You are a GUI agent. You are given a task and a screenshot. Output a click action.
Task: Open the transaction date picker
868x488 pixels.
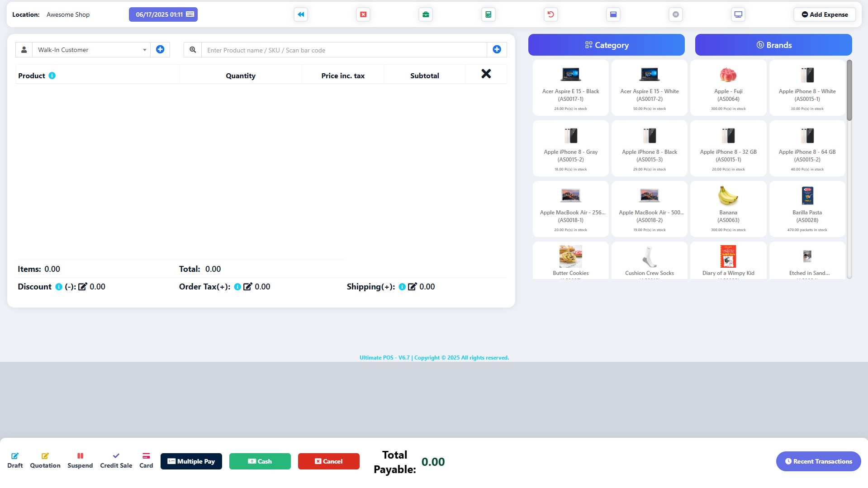163,14
